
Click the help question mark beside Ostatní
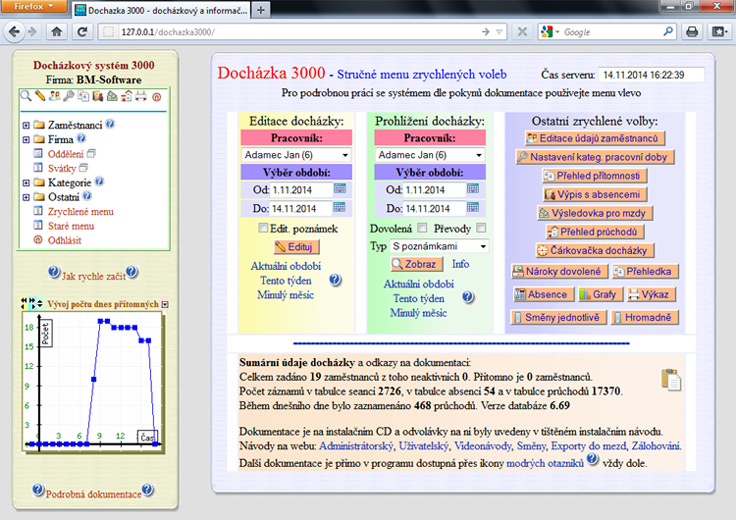tap(87, 196)
